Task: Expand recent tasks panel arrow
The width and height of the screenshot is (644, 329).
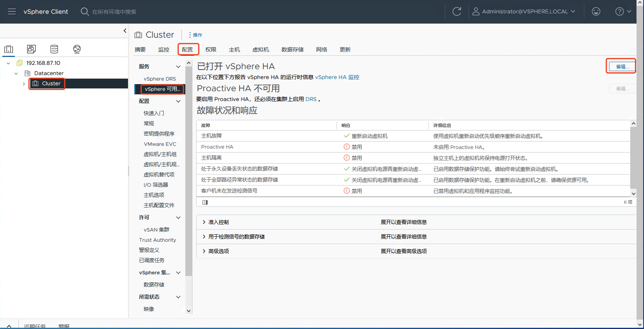Action: tap(9, 326)
